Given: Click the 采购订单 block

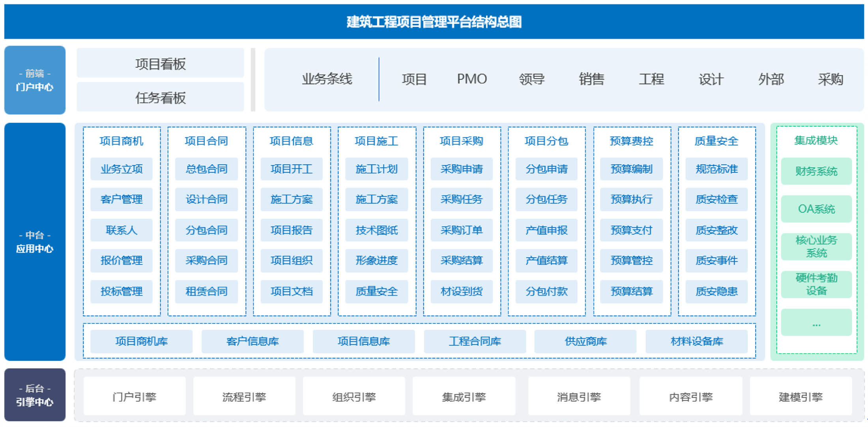Looking at the screenshot, I should tap(461, 230).
